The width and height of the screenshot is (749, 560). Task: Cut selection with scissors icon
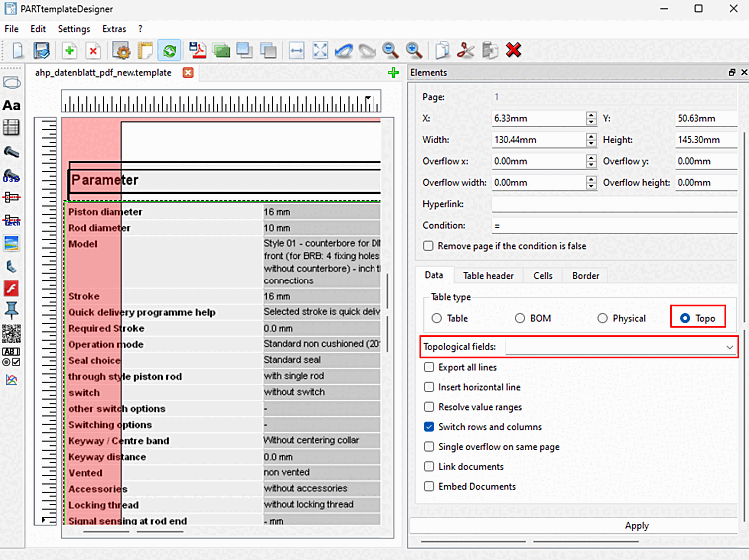pyautogui.click(x=465, y=50)
